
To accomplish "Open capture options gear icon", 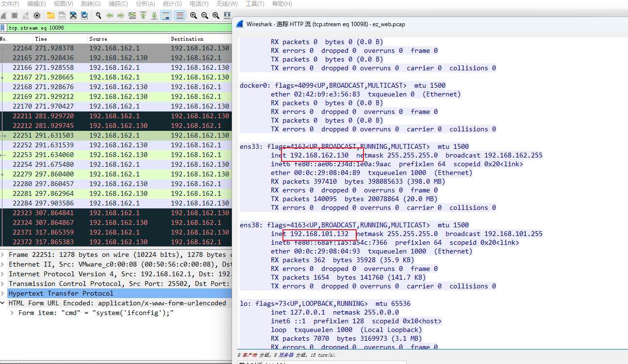I will 36,16.
